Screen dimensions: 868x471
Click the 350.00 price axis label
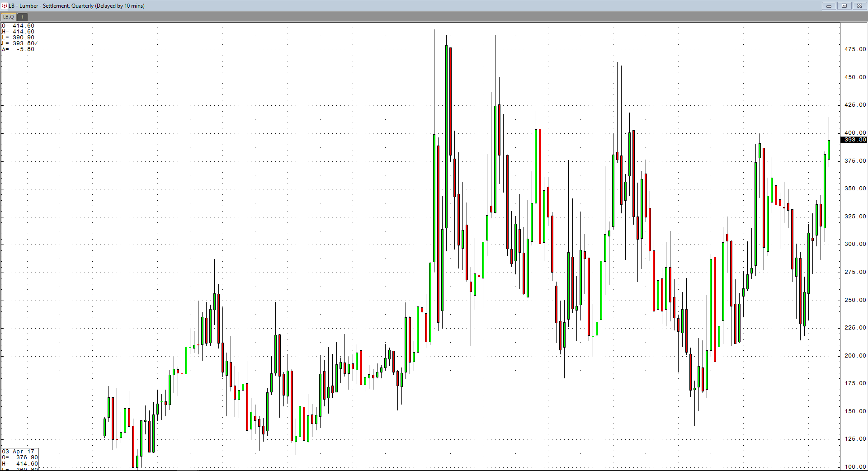point(855,188)
